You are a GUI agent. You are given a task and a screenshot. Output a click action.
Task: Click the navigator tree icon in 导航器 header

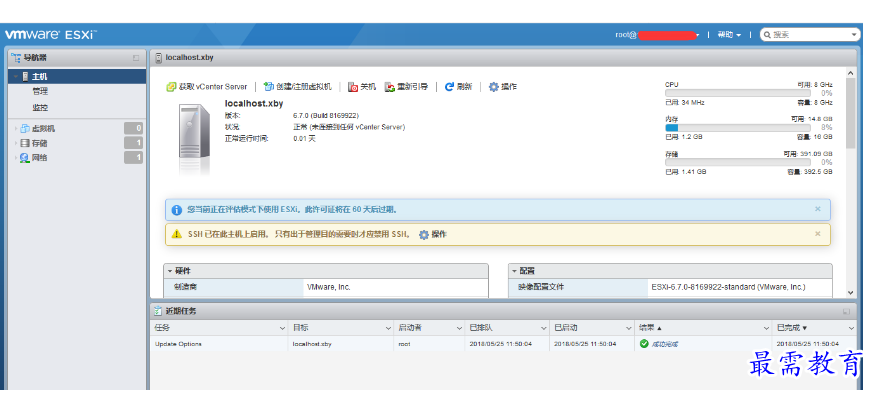click(16, 57)
